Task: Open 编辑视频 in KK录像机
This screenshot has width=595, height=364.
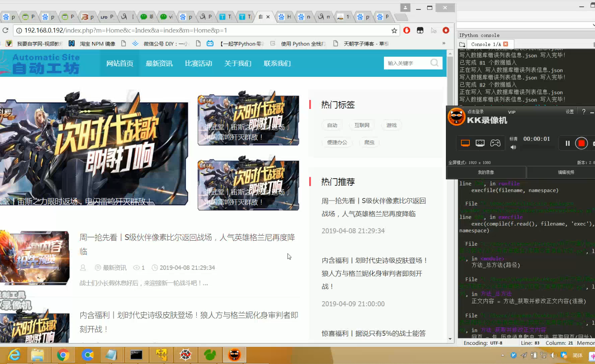Action: (566, 172)
